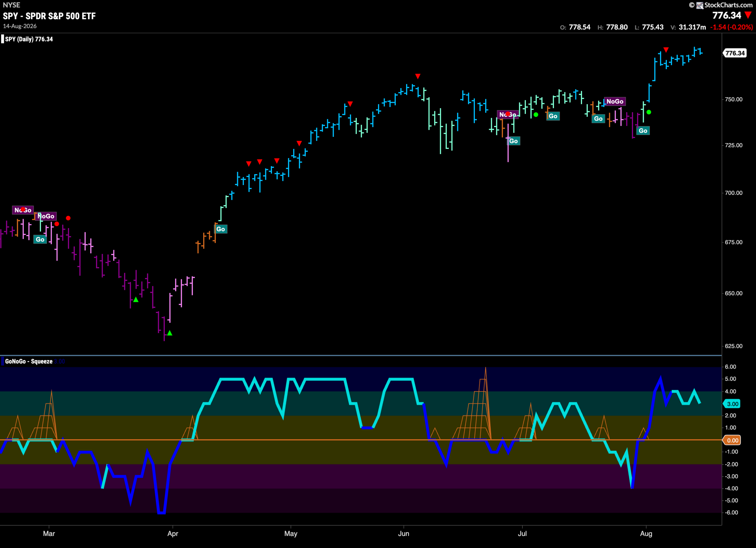Click the white legend swatch beside SPY (Daily)
The image size is (756, 548).
(3, 39)
